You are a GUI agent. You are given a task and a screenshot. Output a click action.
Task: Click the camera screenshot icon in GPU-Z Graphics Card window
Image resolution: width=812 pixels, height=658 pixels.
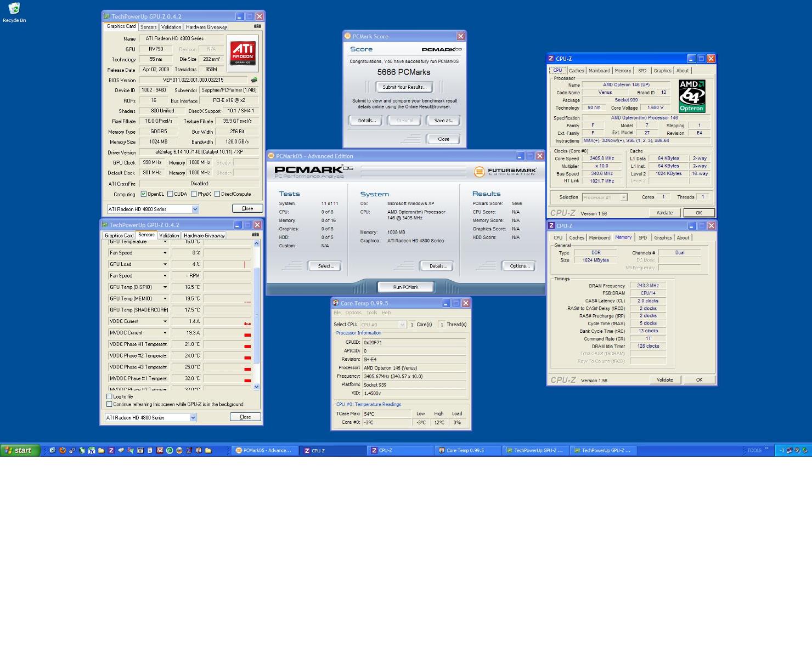click(257, 26)
